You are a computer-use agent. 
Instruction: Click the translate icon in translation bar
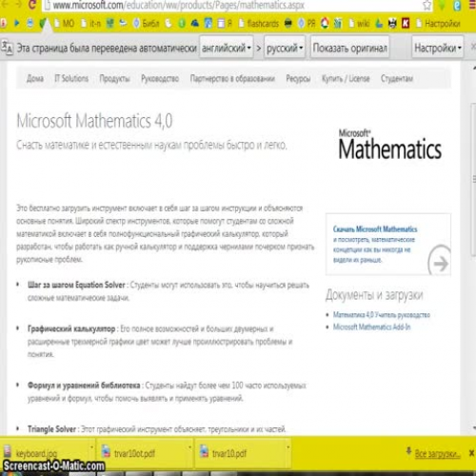pos(7,48)
